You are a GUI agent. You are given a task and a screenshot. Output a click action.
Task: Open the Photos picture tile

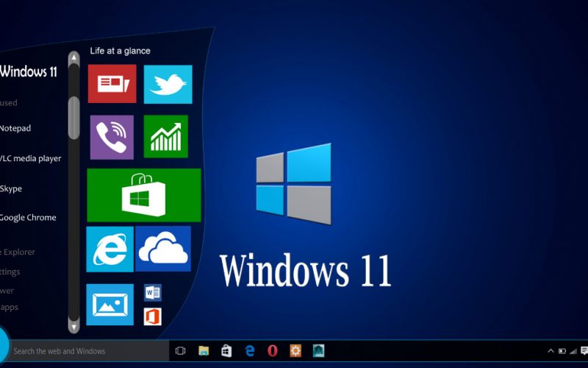pos(110,305)
